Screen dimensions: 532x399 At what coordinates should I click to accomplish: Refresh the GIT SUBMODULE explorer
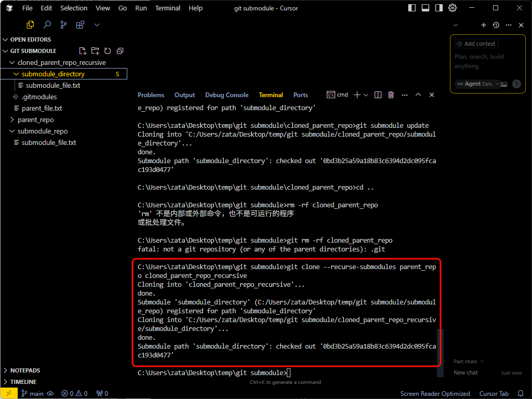point(108,50)
